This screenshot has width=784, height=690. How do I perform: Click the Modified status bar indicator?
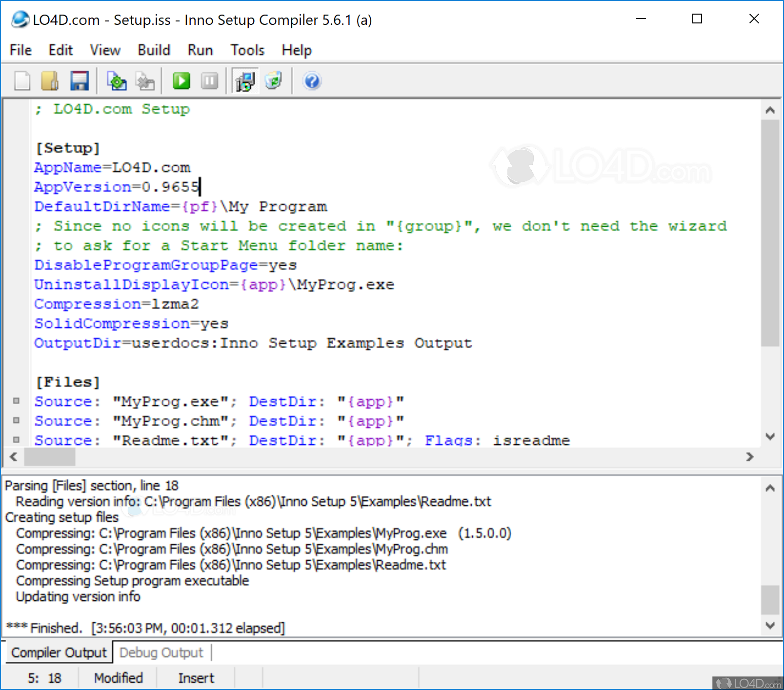pos(119,678)
